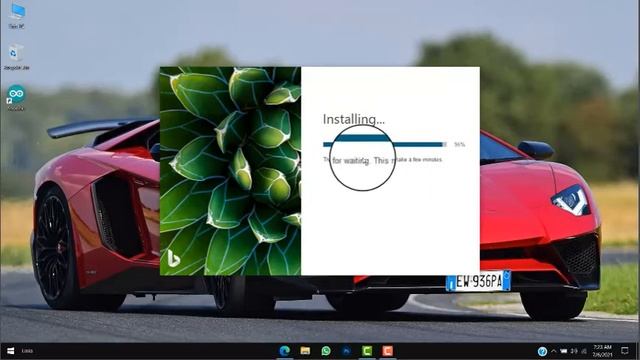Open File Explorer from the taskbar
640x360 pixels.
click(305, 351)
